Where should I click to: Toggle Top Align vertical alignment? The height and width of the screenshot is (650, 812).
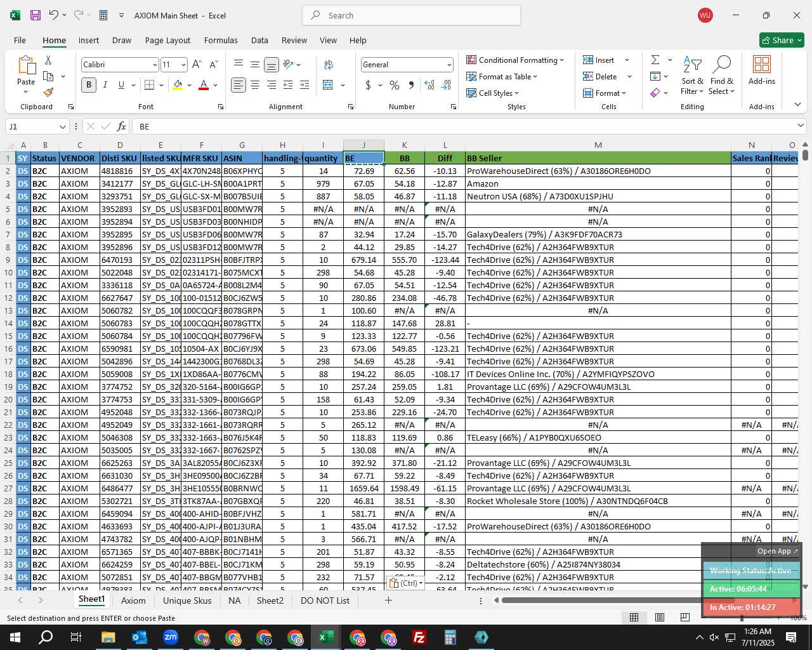coord(239,64)
